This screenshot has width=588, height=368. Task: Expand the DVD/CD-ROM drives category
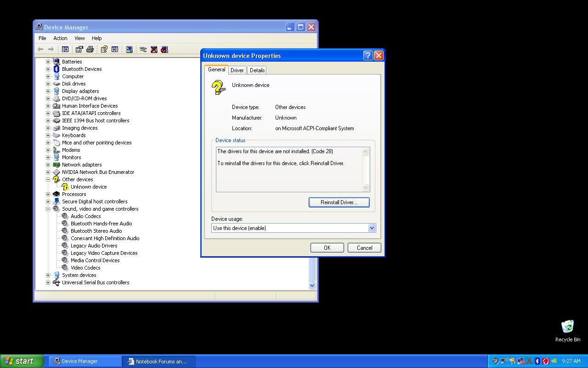pos(48,98)
